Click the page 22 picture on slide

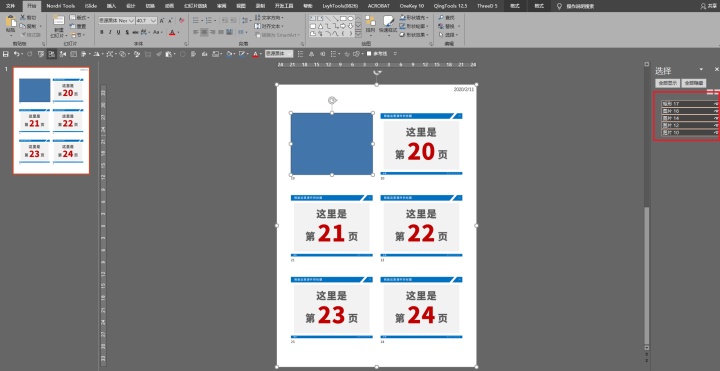(421, 226)
